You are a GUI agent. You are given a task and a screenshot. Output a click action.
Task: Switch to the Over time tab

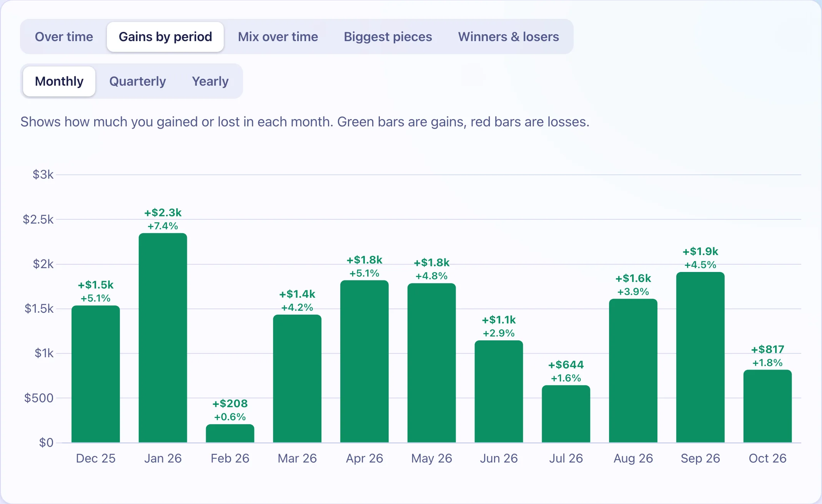[64, 37]
